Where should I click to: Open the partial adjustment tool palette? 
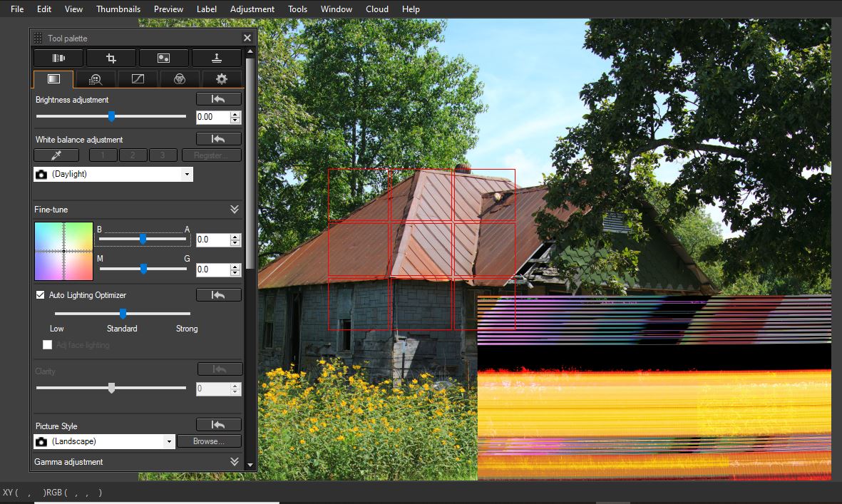(164, 58)
